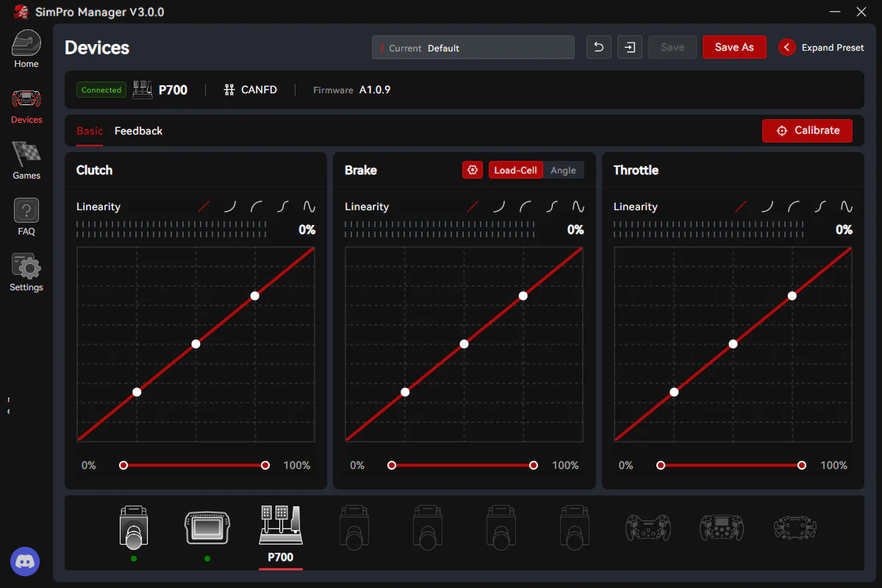Open the Devices page in sidebar
Screen dimensions: 882x588
(x=26, y=106)
